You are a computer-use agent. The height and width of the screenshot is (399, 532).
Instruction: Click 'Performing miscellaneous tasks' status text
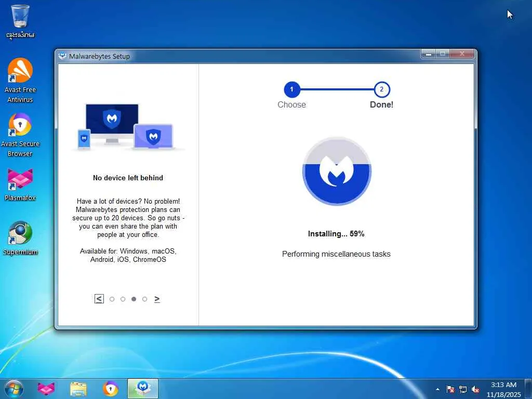point(336,254)
